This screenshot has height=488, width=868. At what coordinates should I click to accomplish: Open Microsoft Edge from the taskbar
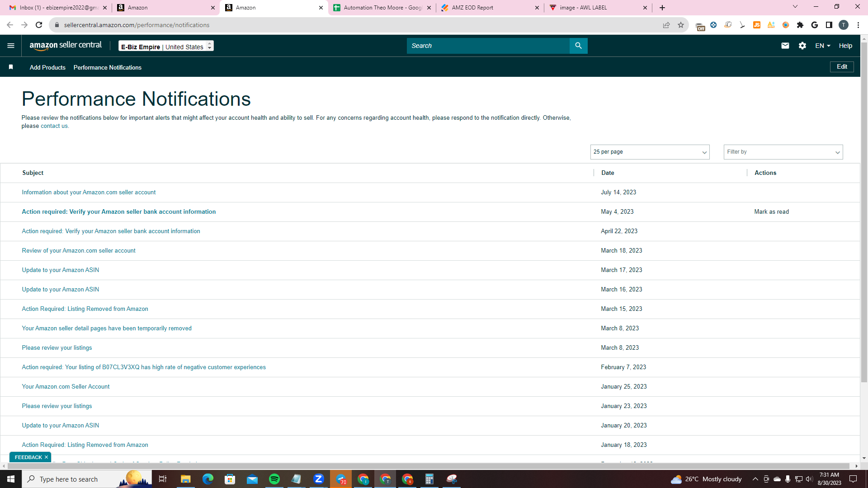[x=208, y=479]
